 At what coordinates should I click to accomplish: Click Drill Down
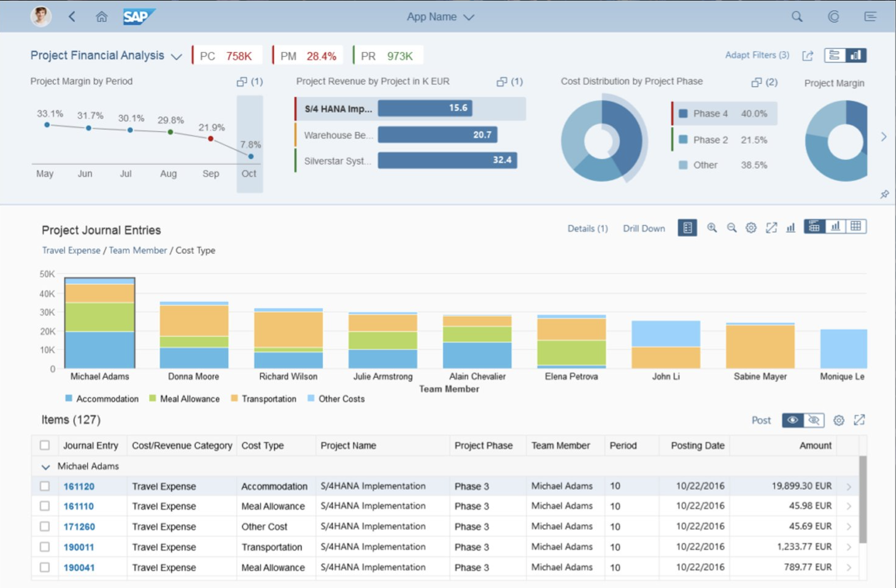[x=644, y=228]
